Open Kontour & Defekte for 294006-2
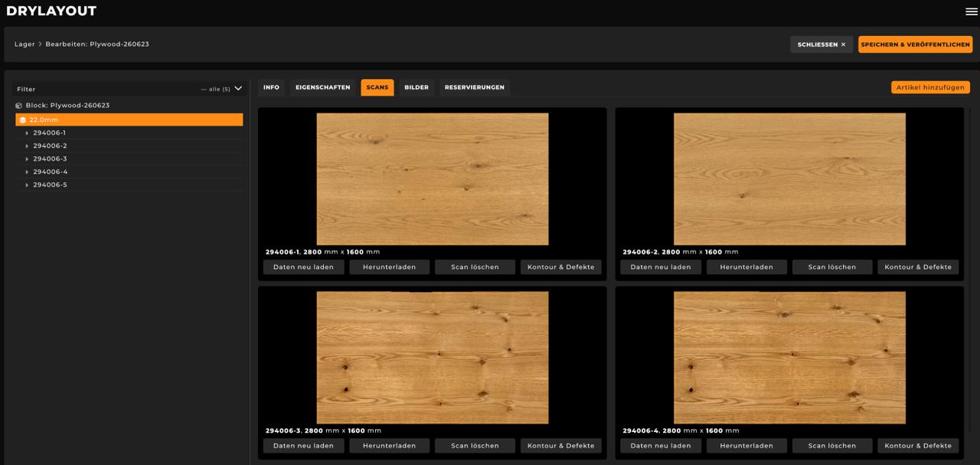Viewport: 980px width, 465px height. click(x=918, y=267)
